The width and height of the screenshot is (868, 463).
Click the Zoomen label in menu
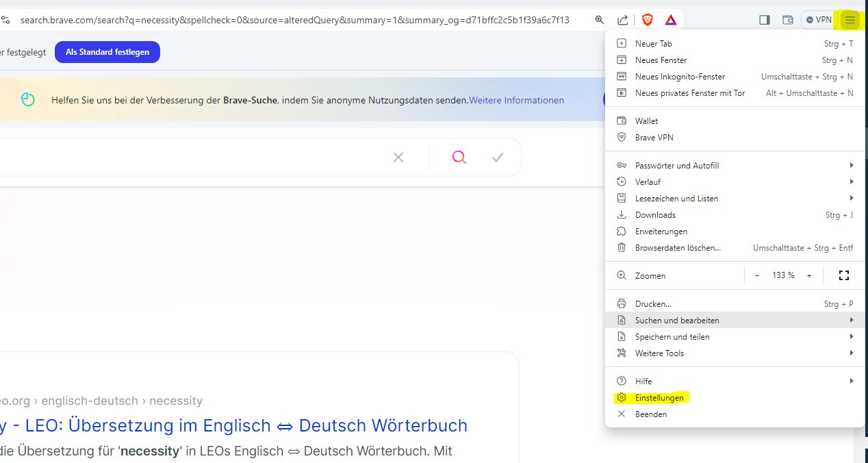coord(650,276)
